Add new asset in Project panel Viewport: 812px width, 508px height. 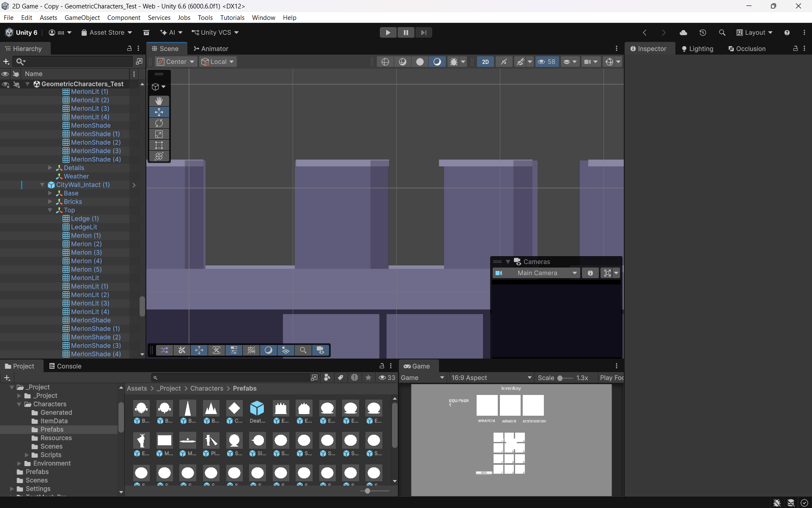click(7, 378)
